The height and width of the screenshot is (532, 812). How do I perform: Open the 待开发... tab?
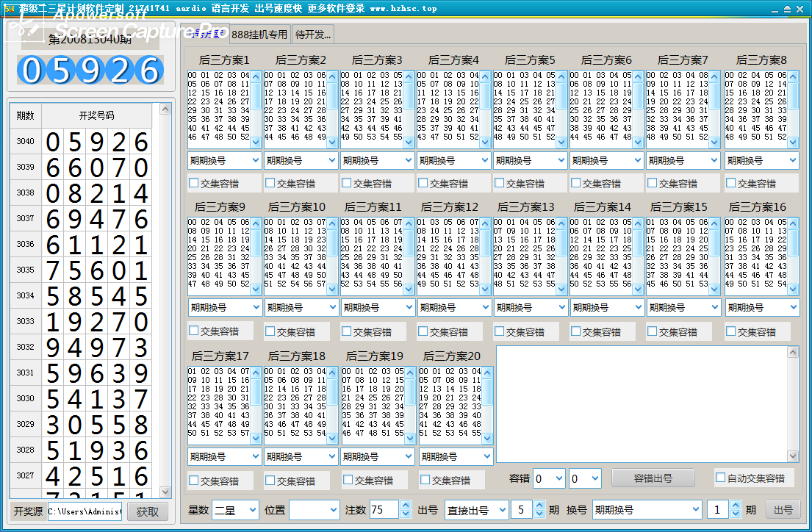[313, 35]
